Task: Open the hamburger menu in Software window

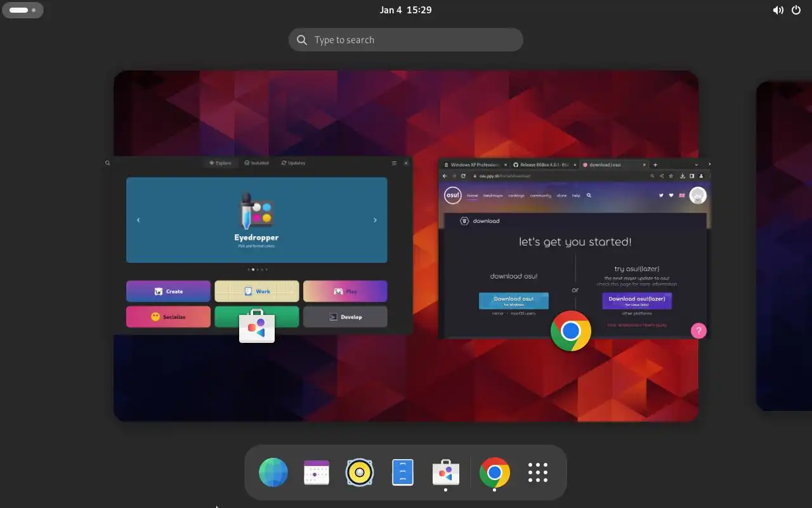Action: pos(394,163)
